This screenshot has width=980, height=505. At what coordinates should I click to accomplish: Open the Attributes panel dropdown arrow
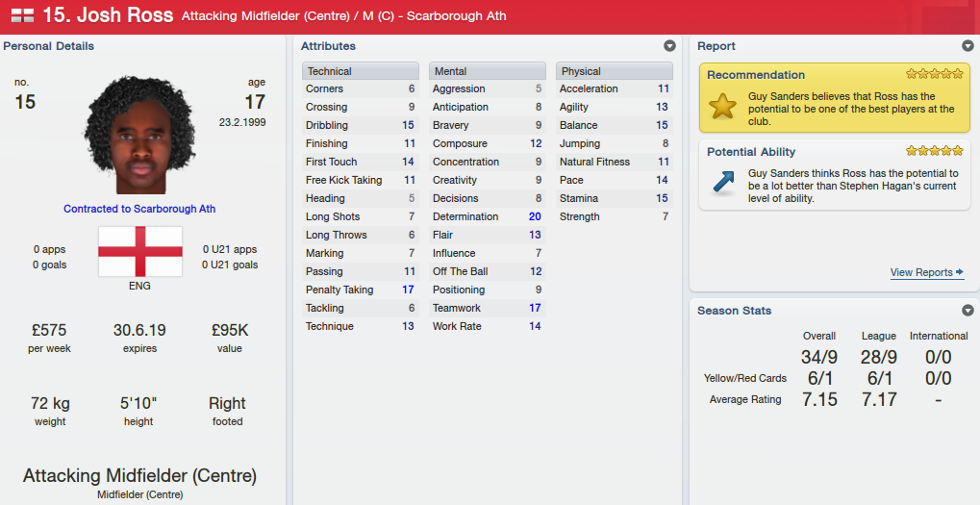coord(669,45)
